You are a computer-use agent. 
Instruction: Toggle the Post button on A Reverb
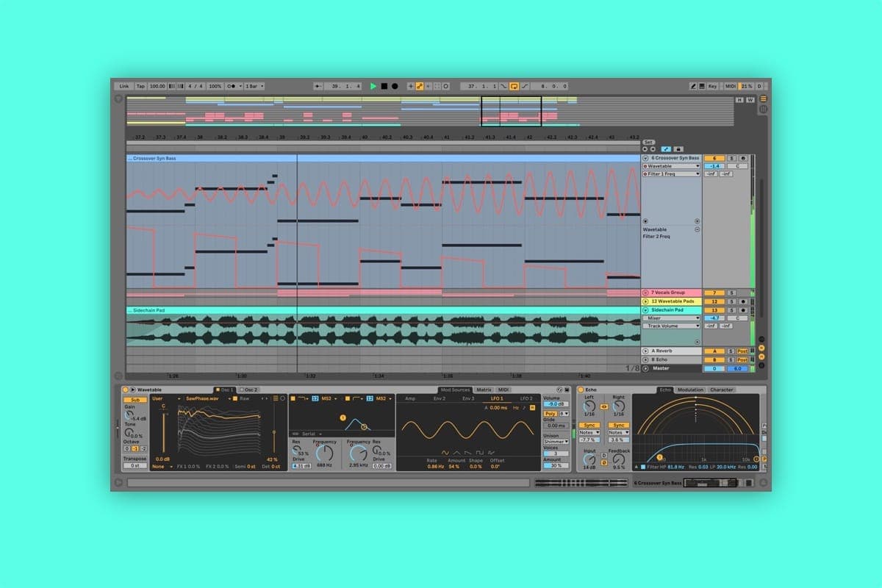tap(742, 351)
